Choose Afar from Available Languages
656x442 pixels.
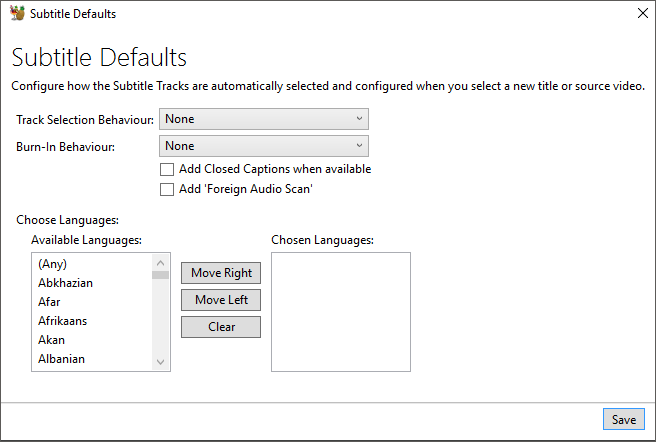tap(50, 302)
